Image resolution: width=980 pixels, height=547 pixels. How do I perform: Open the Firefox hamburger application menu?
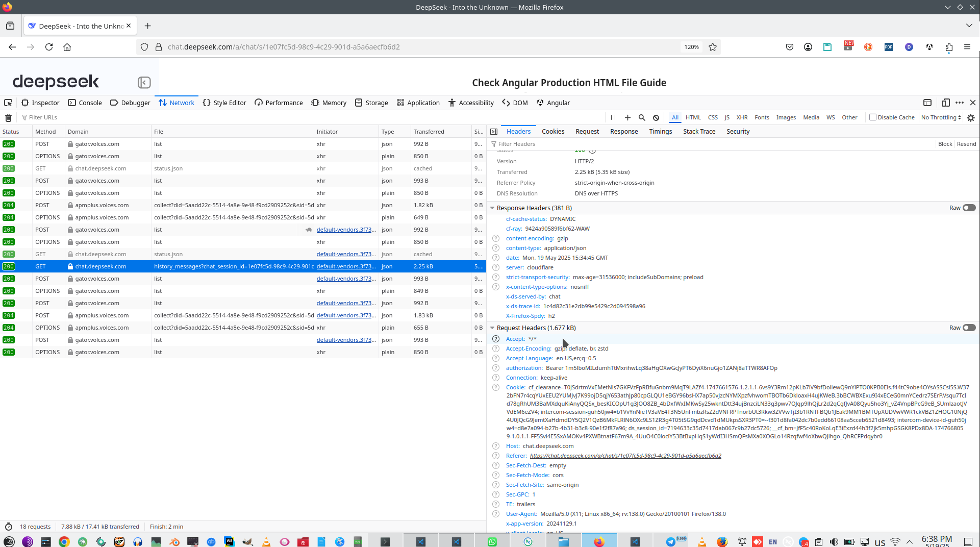(967, 47)
